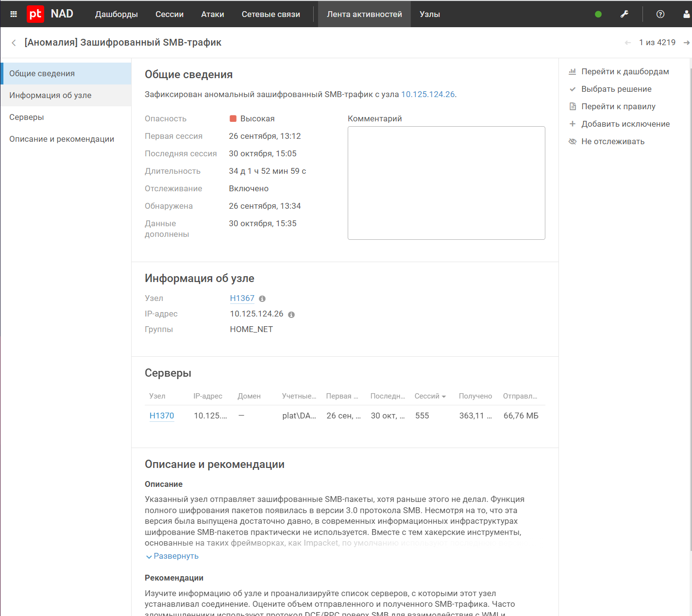Click the info icon next to H1367
Viewport: 692px width, 616px height.
tap(262, 299)
